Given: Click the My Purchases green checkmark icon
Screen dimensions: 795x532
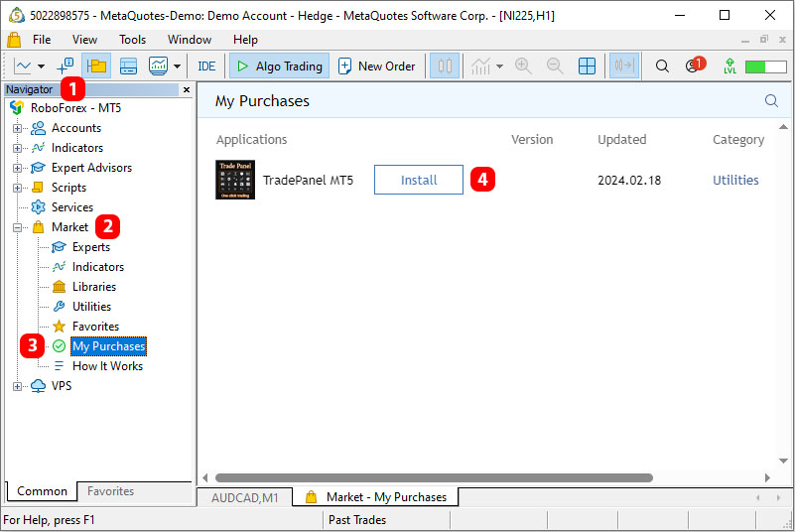Looking at the screenshot, I should click(x=59, y=345).
